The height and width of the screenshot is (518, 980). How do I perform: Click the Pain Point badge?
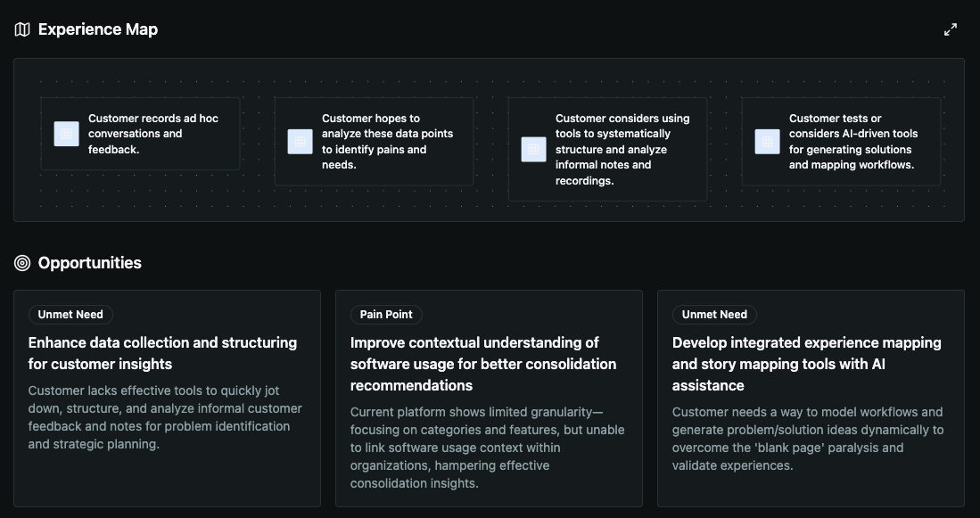tap(386, 314)
